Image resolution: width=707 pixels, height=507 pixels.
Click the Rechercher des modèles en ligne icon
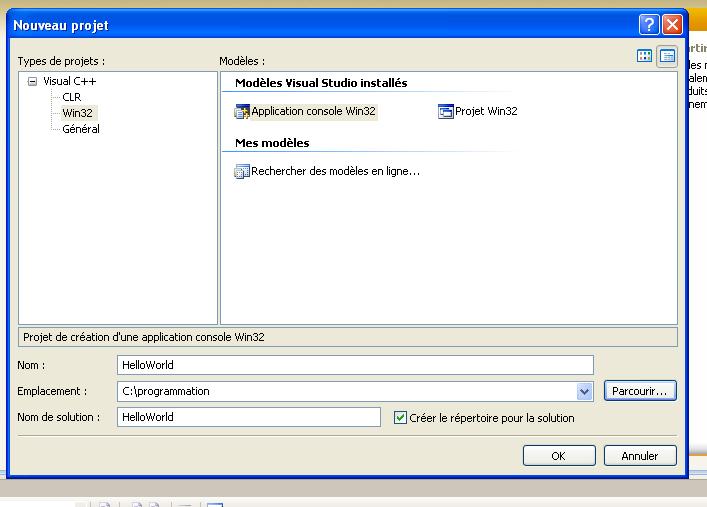coord(241,172)
